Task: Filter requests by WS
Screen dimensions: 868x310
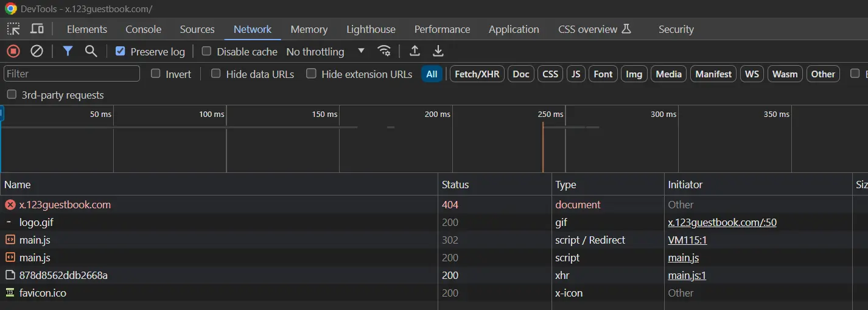Action: (752, 74)
